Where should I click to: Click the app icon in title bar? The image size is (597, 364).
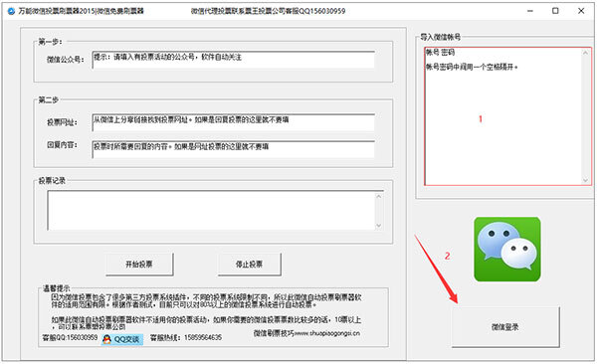coord(11,11)
